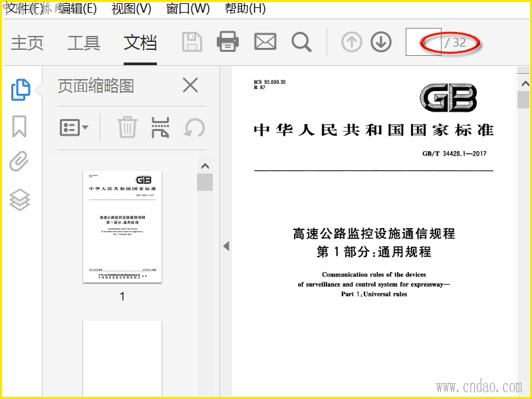Collapse the navigation pane triangle

(226, 246)
